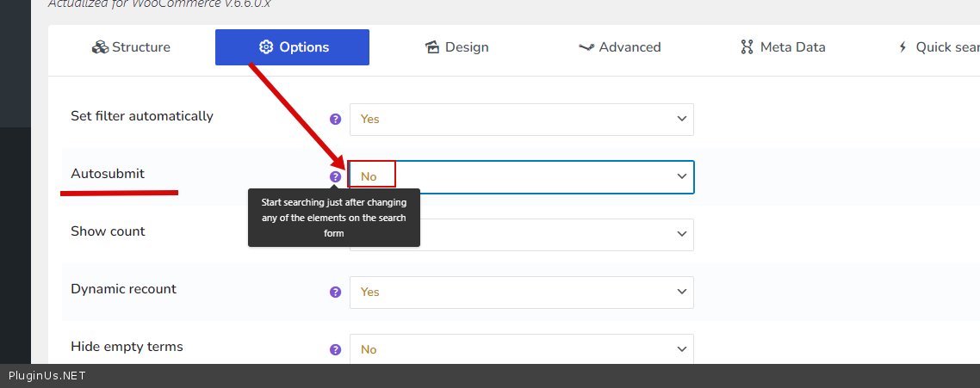980x388 pixels.
Task: Click help icon beside Dynamic recount
Action: pos(336,292)
